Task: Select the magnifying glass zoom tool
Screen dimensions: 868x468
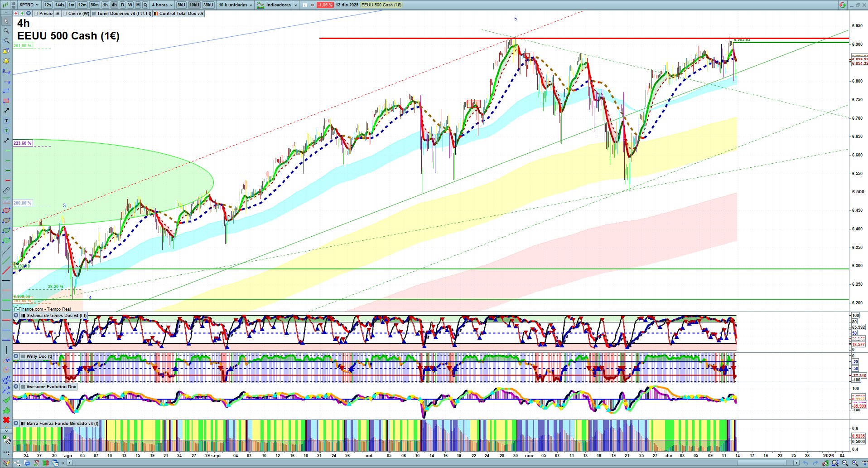Action: click(x=6, y=31)
